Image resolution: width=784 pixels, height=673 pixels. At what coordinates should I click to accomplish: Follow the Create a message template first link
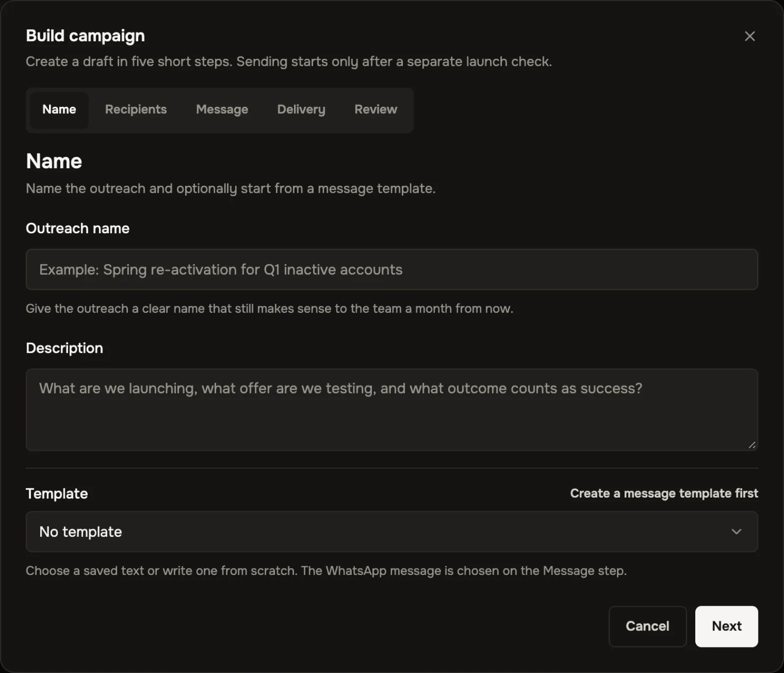(664, 494)
